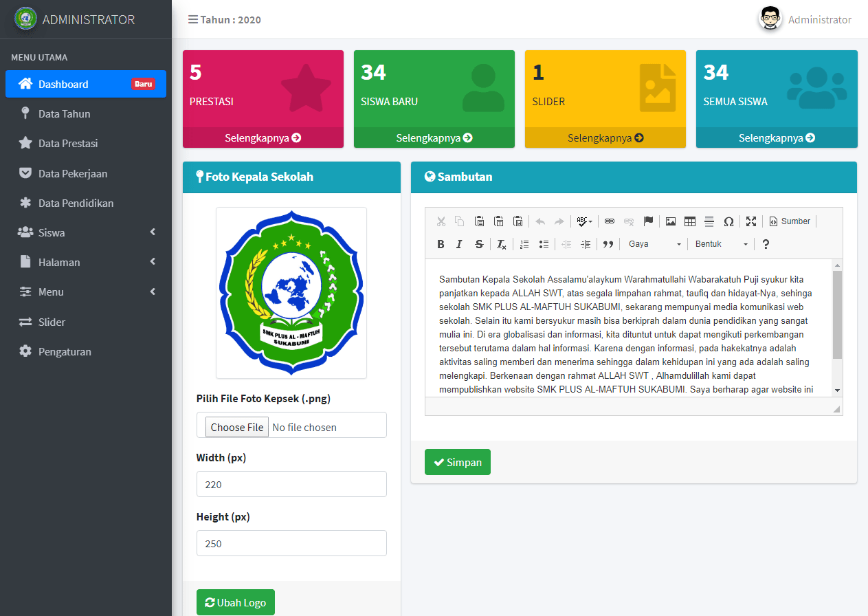
Task: Click the green Simpan button
Action: pyautogui.click(x=458, y=462)
